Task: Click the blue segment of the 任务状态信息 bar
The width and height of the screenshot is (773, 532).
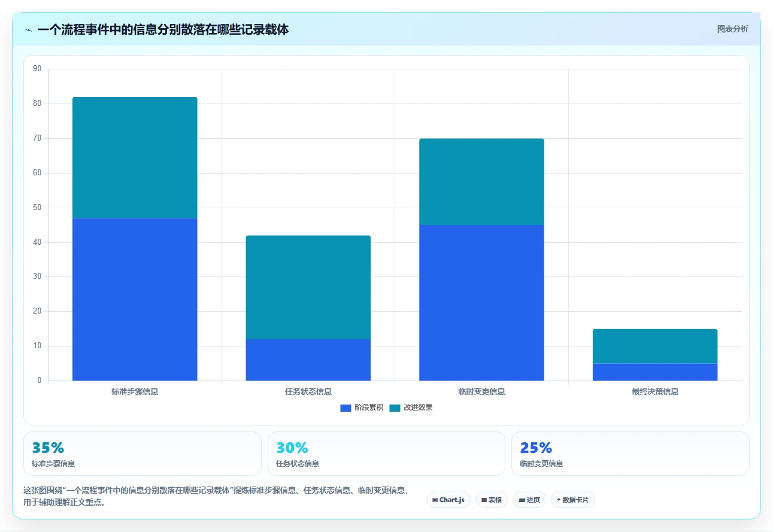Action: tap(308, 360)
